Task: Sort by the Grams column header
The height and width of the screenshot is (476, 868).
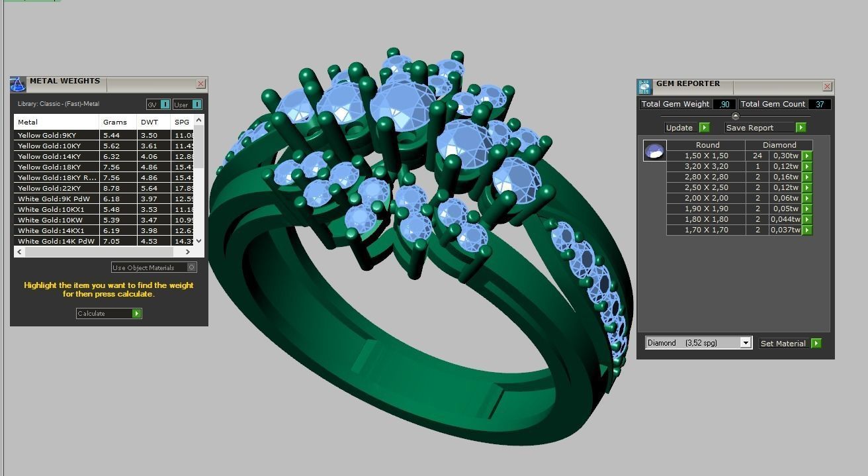Action: click(x=118, y=122)
